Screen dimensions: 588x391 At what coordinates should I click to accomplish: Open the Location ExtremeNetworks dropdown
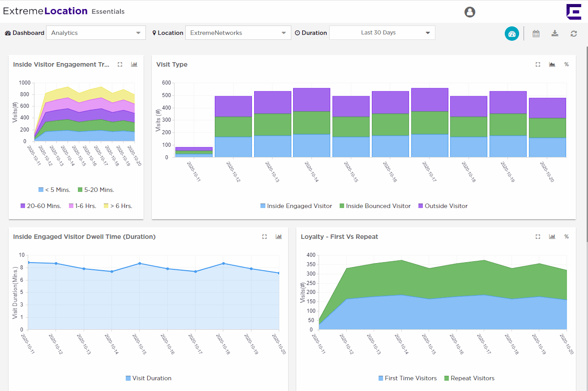click(238, 33)
